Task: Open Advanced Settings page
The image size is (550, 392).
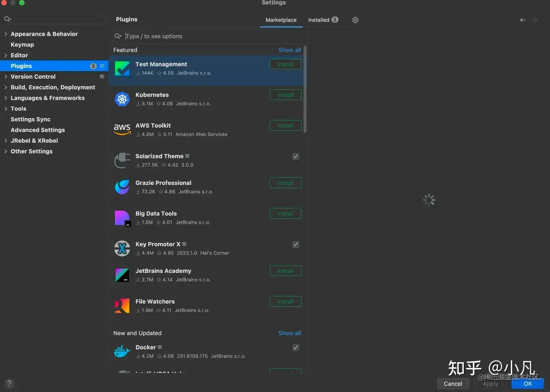Action: pyautogui.click(x=38, y=130)
